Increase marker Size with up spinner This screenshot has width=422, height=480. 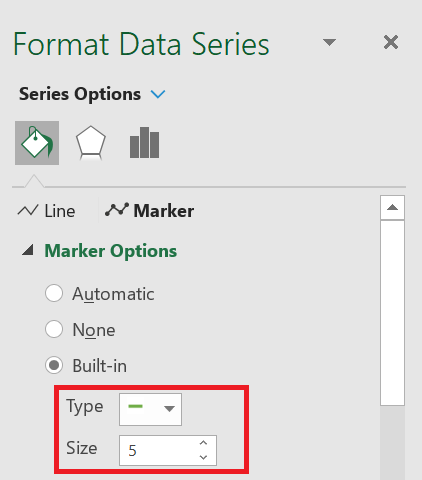[x=203, y=443]
